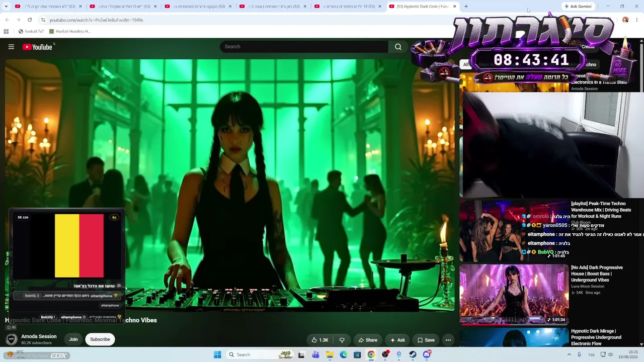Image resolution: width=644 pixels, height=362 pixels.
Task: Open the Amoda Session channel name link
Action: tap(39, 336)
